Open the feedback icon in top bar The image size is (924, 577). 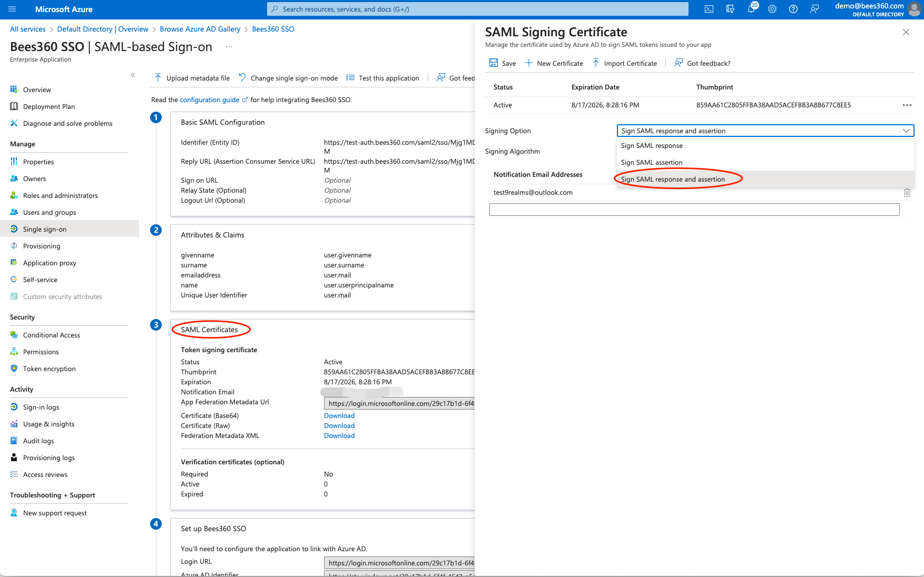click(x=814, y=9)
